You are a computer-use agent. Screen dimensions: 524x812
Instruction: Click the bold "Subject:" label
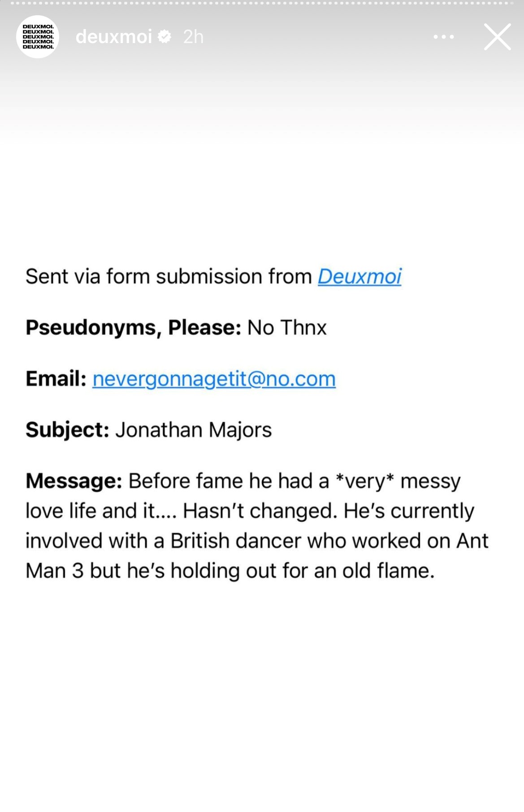point(68,430)
